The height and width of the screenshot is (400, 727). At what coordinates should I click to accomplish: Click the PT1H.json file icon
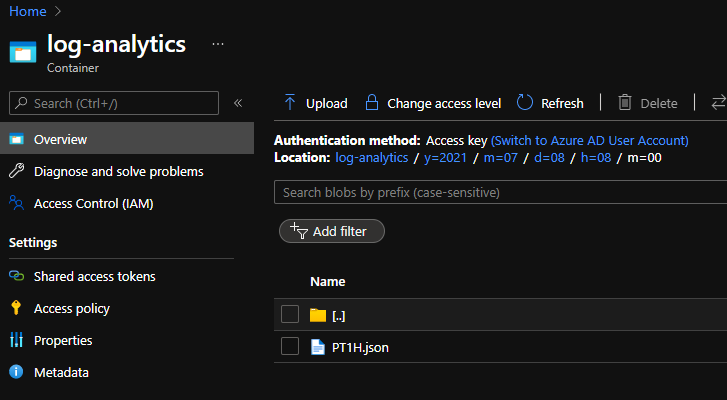[x=318, y=347]
